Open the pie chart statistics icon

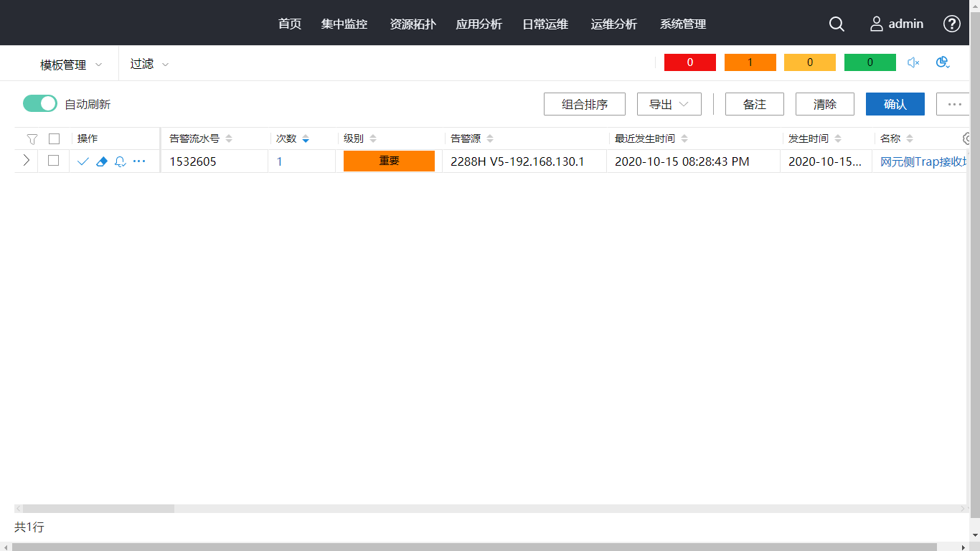pos(943,63)
